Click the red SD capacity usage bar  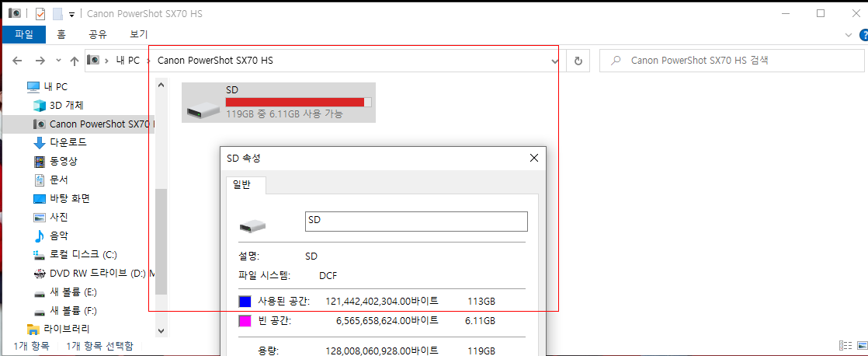point(298,102)
